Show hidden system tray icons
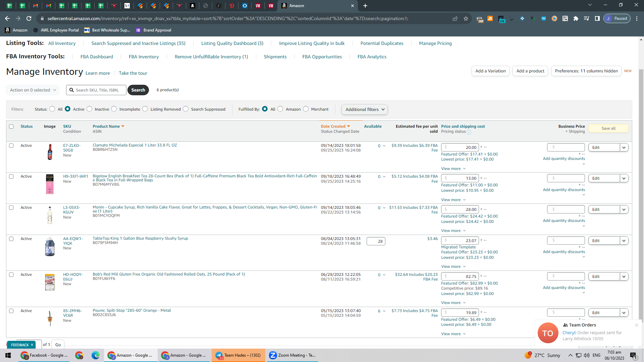Screen dimensions: 644x362 (x=571, y=355)
